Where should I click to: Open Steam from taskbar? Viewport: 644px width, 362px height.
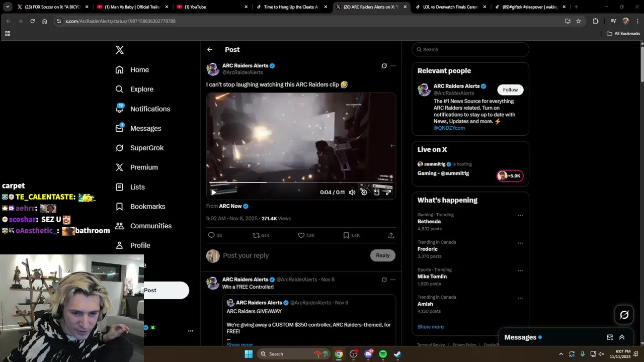tap(397, 354)
